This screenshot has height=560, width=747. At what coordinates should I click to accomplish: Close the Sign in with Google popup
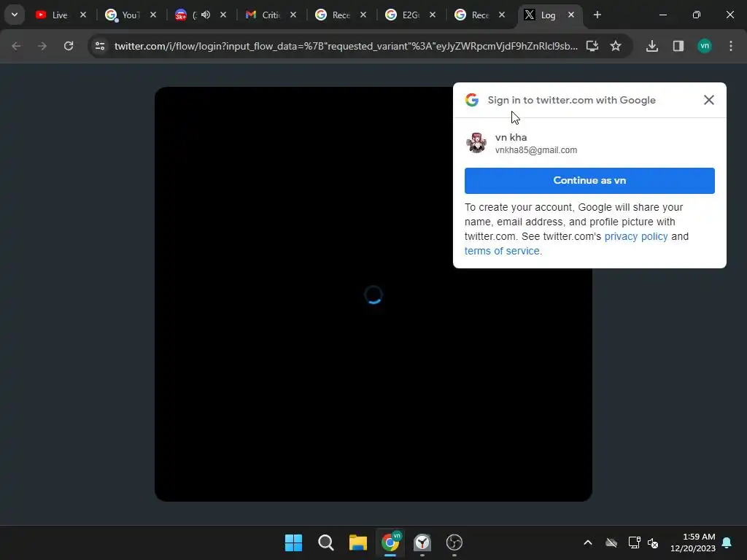[x=709, y=99]
